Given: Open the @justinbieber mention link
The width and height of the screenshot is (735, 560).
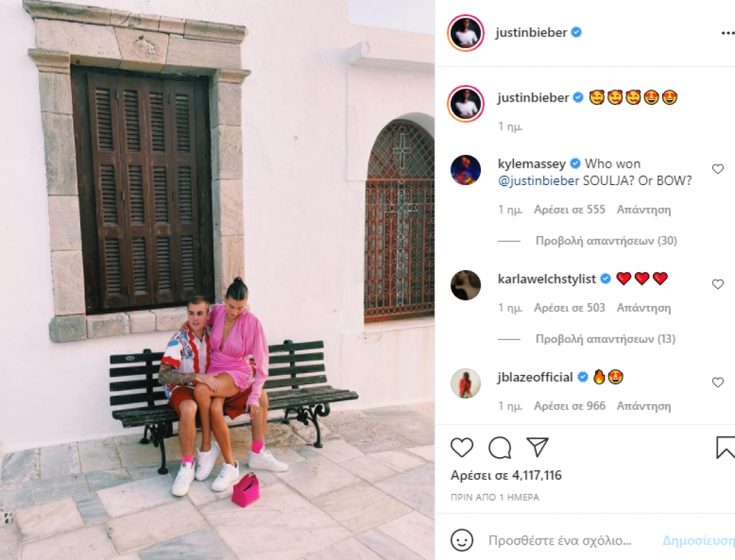Looking at the screenshot, I should point(539,181).
